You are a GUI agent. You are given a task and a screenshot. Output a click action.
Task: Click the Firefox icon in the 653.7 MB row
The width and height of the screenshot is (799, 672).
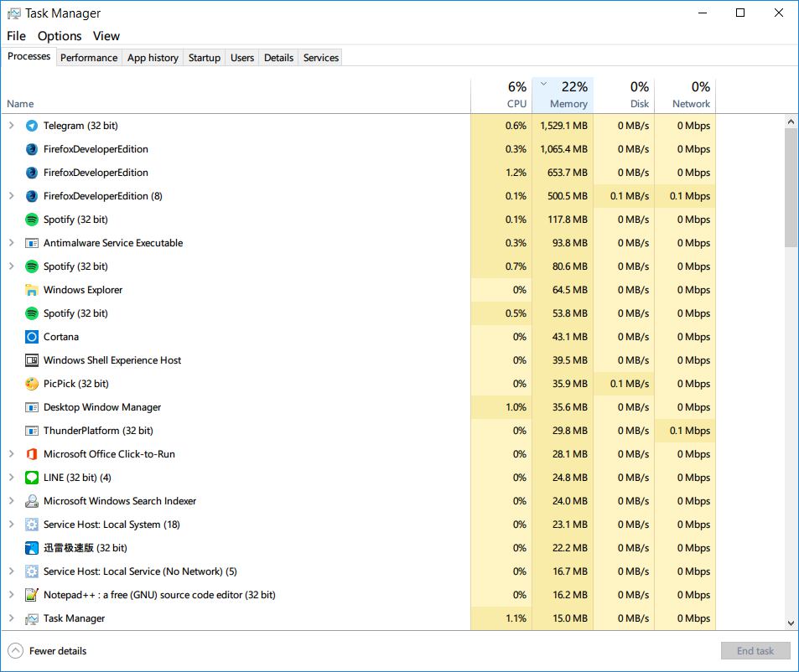(32, 173)
